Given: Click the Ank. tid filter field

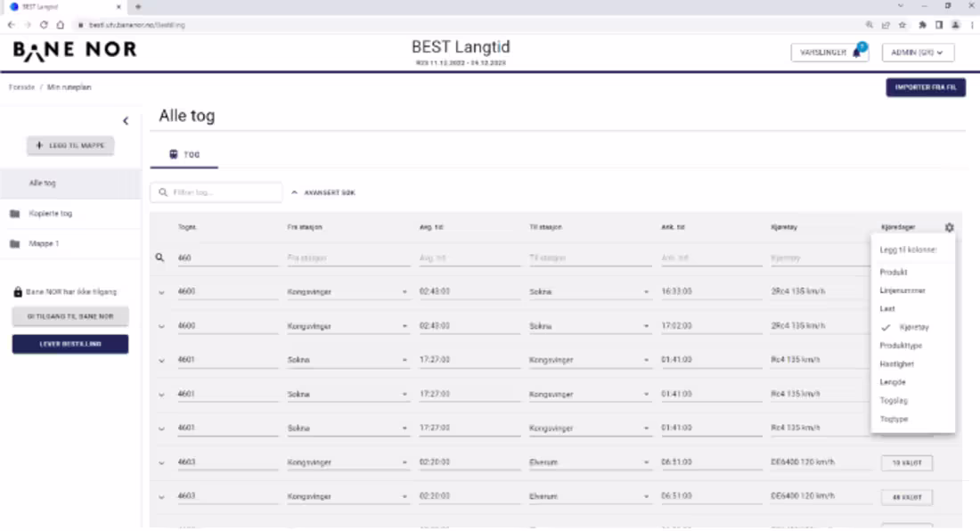Looking at the screenshot, I should pos(711,258).
